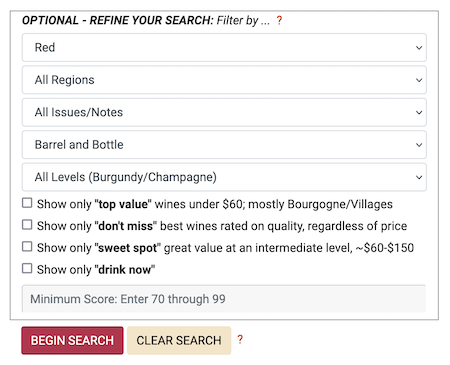This screenshot has width=450, height=365.
Task: Open the All Regions dropdown
Action: tap(224, 80)
